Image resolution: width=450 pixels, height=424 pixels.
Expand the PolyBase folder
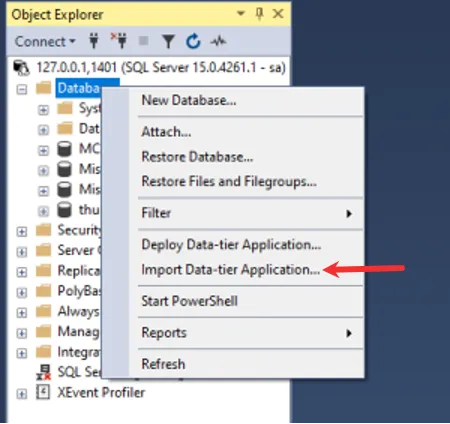pyautogui.click(x=22, y=292)
